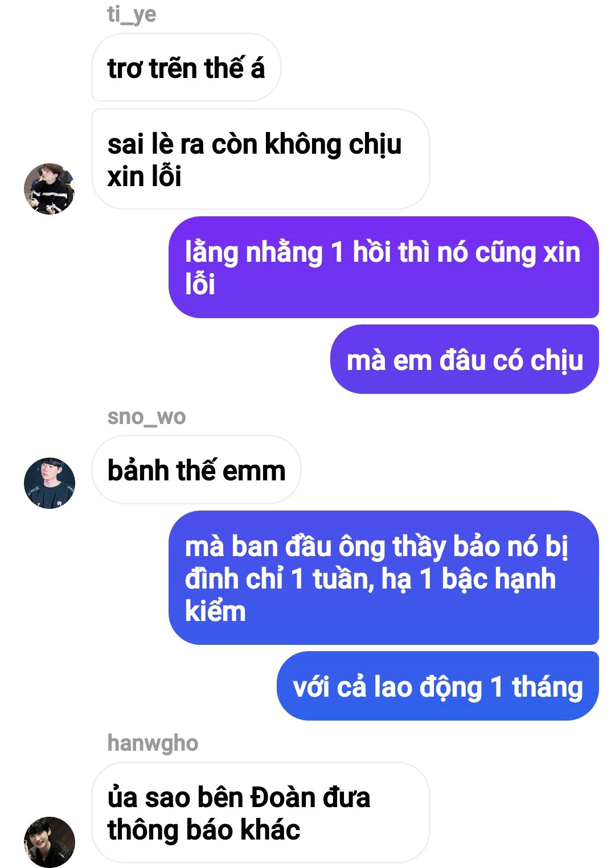Tap bubble about "đình chỉ 1 tuần"
615x868 pixels.
coord(384,578)
